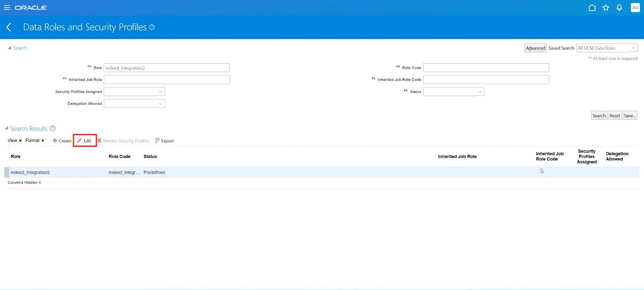Click the Oracle logo
The image size is (644, 290).
(31, 8)
